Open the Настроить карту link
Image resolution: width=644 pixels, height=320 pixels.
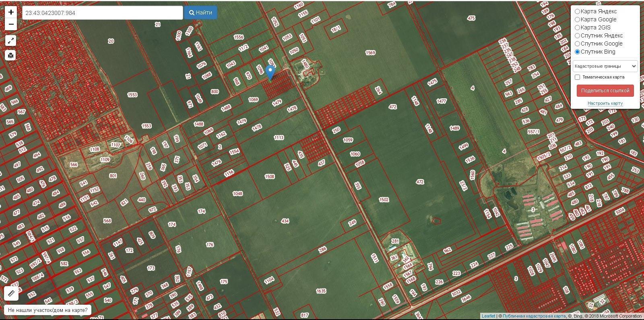[x=605, y=103]
